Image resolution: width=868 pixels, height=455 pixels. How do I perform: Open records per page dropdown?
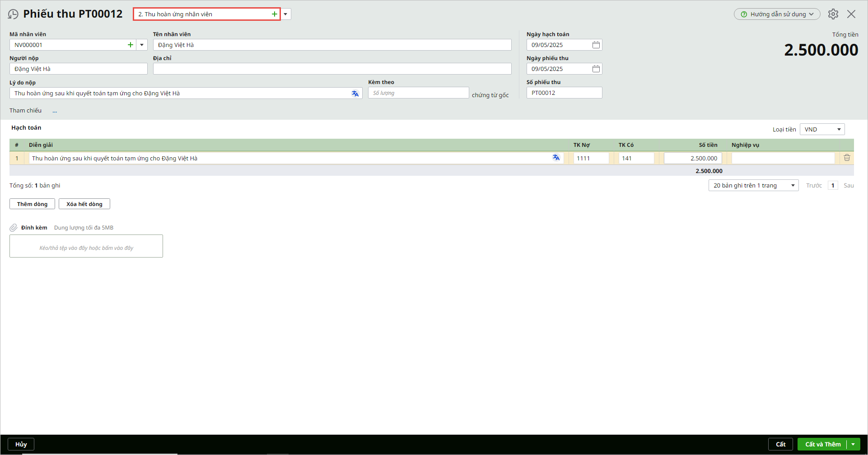[x=753, y=186]
